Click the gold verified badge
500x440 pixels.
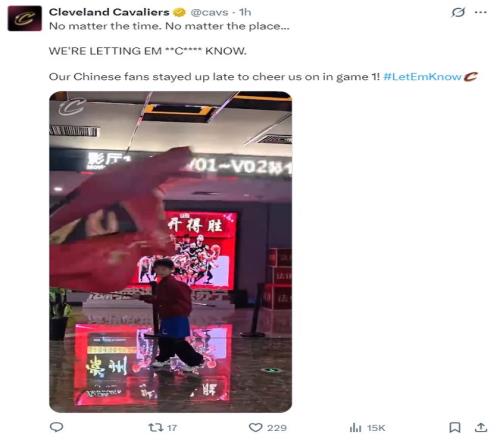(x=180, y=12)
